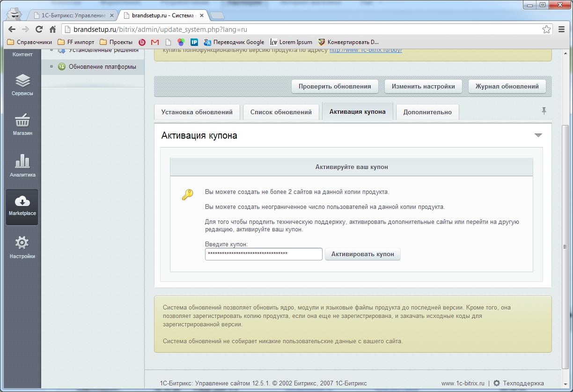Open the FF импорт bookmarks folder

pyautogui.click(x=76, y=42)
